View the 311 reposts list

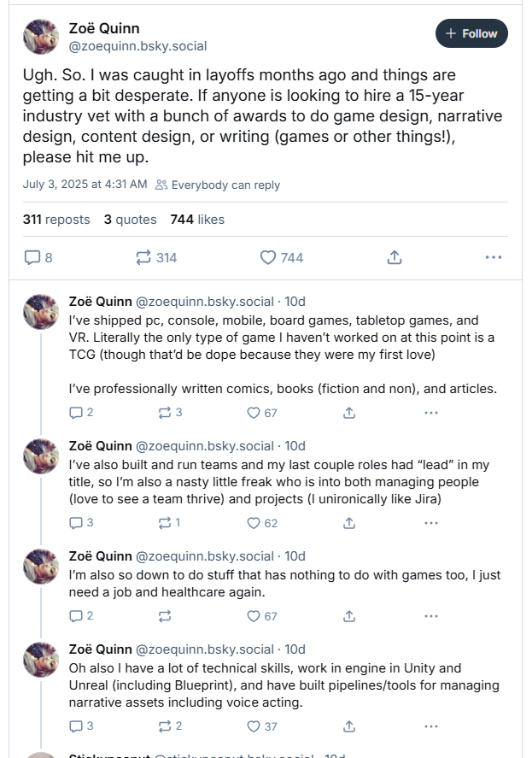pyautogui.click(x=56, y=220)
